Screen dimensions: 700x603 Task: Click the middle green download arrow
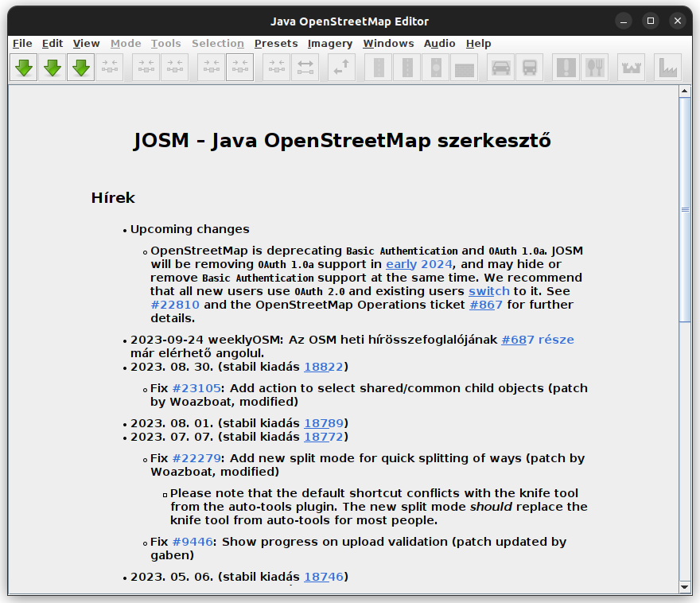(x=52, y=68)
